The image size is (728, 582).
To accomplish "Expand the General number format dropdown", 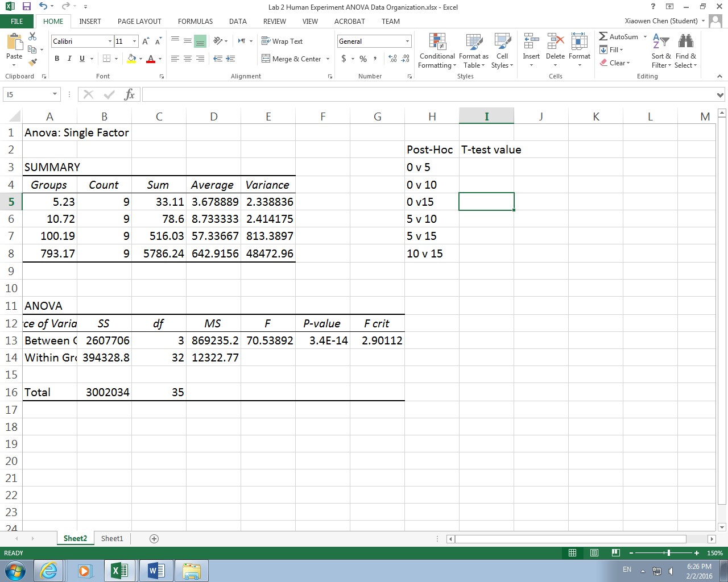I will [x=407, y=41].
